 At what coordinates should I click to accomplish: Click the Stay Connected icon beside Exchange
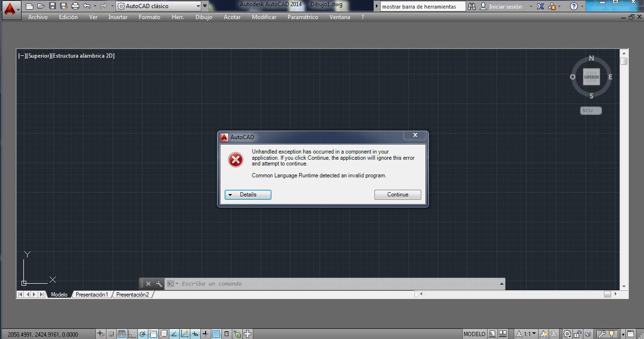(x=552, y=7)
